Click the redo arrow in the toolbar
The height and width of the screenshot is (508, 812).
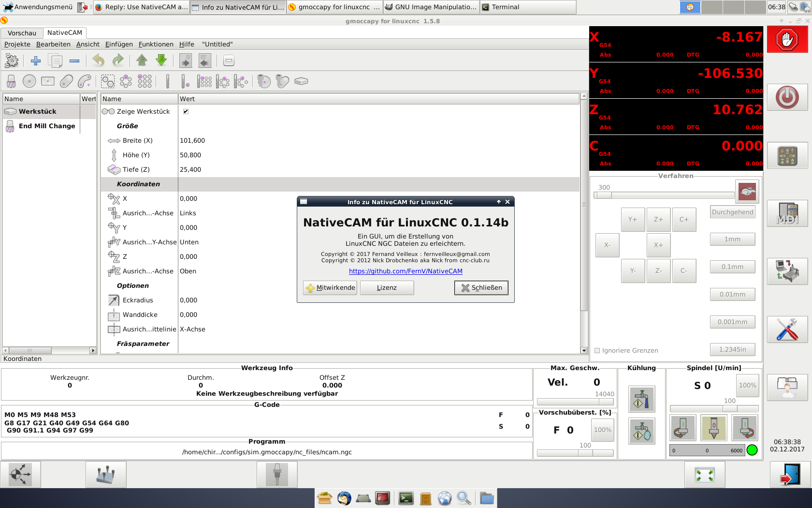[x=118, y=60]
